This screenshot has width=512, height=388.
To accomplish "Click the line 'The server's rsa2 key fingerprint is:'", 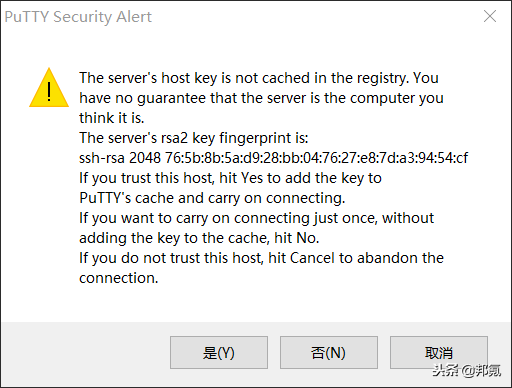I will click(x=194, y=138).
